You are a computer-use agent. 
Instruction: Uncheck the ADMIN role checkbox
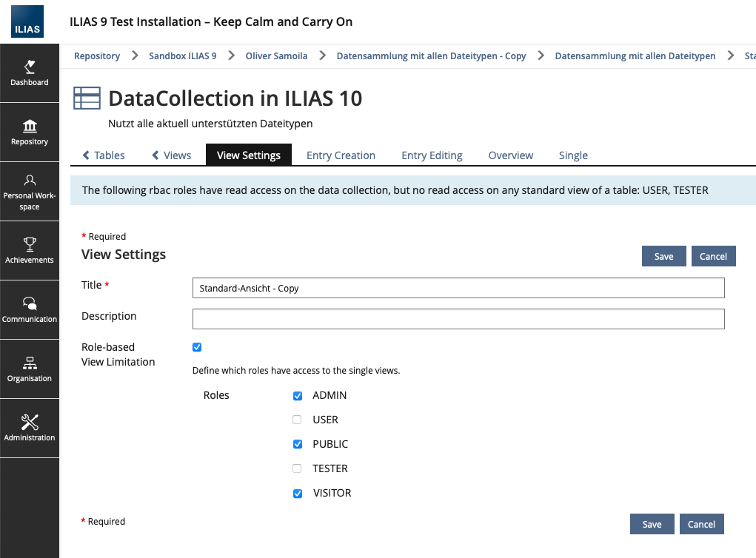point(298,396)
